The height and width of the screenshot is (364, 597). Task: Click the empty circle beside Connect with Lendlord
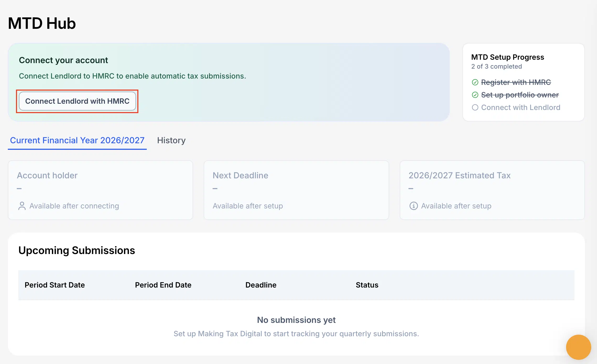coord(475,107)
